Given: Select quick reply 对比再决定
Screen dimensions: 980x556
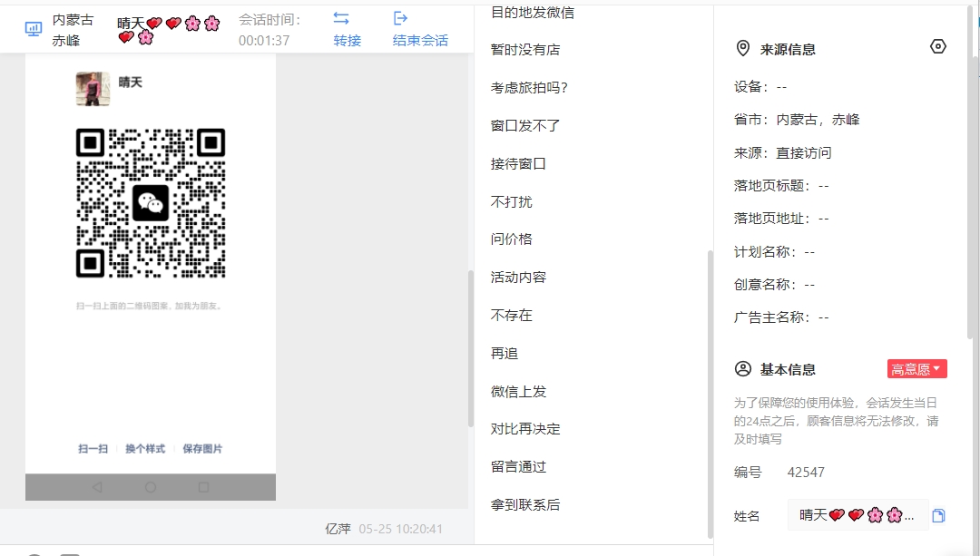Looking at the screenshot, I should (525, 429).
